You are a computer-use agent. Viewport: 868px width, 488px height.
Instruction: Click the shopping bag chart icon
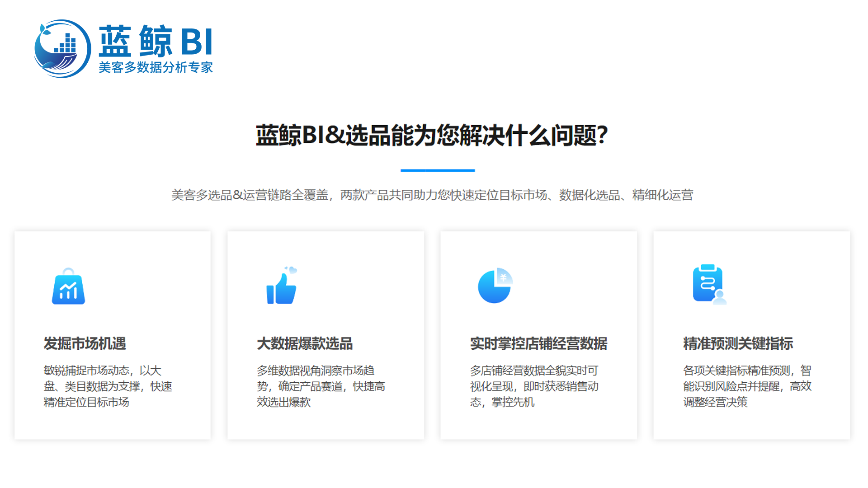pyautogui.click(x=68, y=286)
